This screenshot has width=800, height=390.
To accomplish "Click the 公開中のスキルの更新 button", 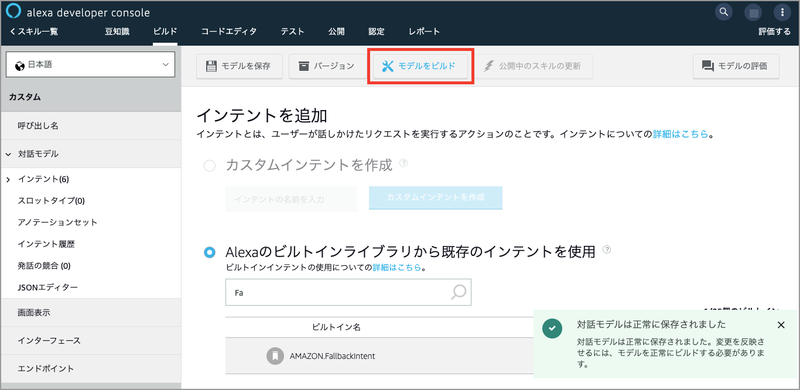I will (533, 66).
